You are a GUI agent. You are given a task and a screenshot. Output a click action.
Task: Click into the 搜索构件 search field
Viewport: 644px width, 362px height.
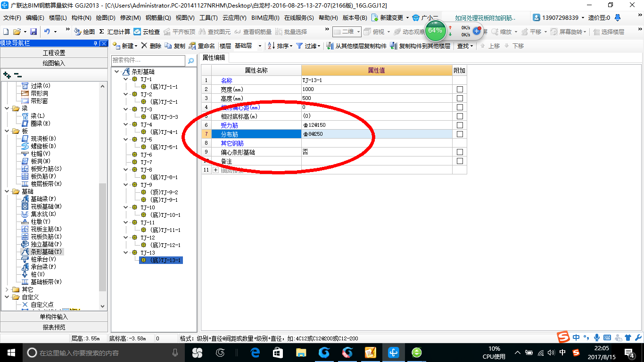click(148, 60)
